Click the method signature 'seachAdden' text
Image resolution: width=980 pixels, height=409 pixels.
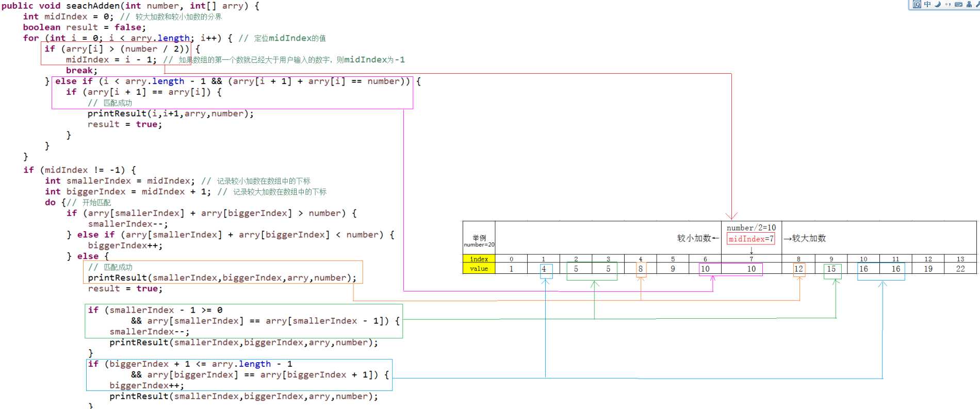coord(93,6)
